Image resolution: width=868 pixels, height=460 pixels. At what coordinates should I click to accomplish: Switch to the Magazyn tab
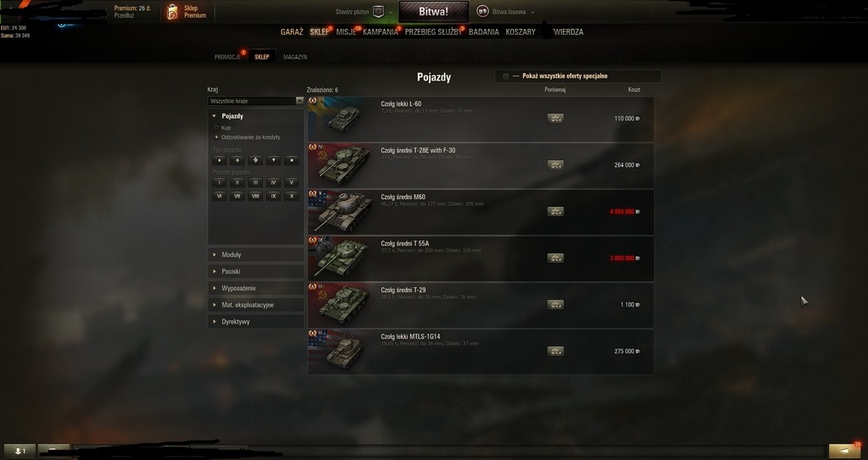295,57
